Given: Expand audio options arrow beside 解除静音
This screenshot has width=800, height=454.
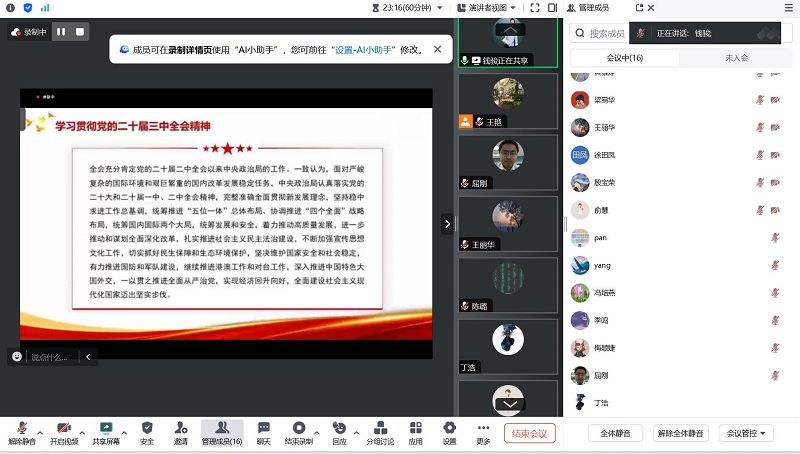Looking at the screenshot, I should click(x=40, y=433).
